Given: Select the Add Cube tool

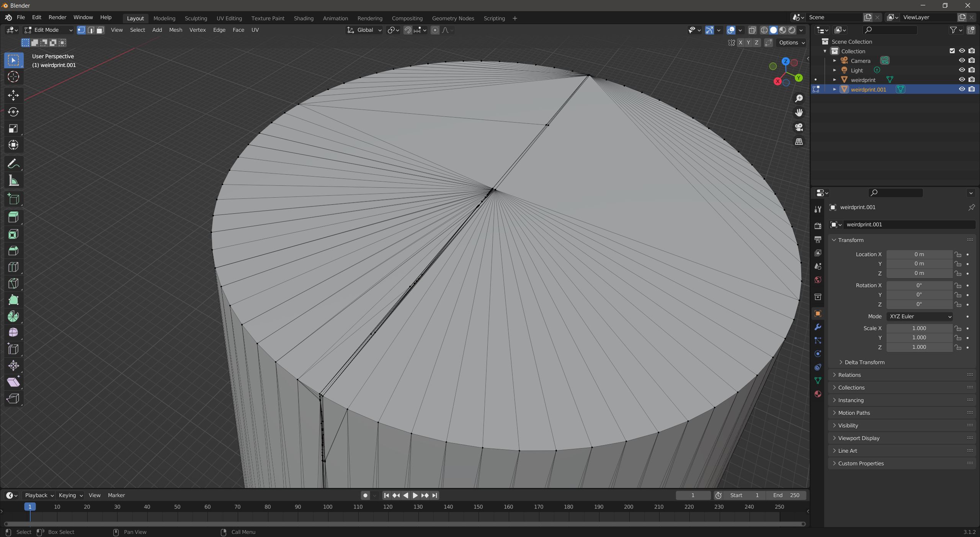Looking at the screenshot, I should [13, 199].
